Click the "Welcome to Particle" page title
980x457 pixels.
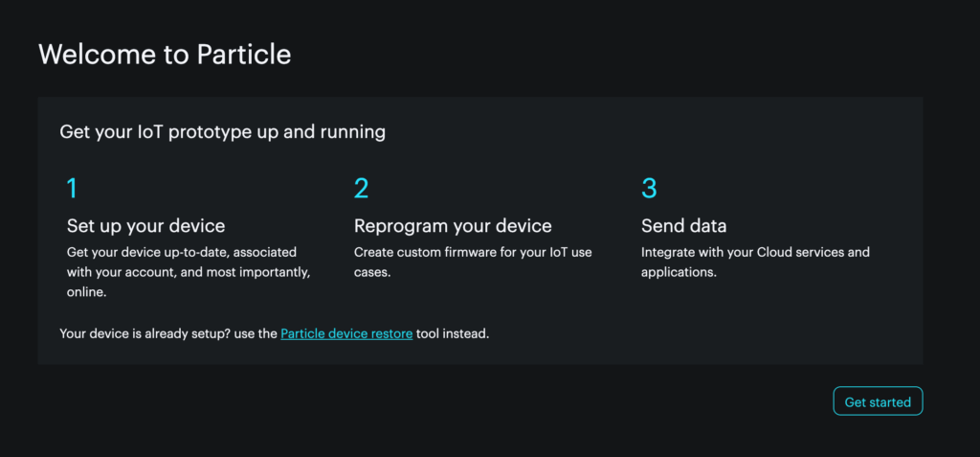pyautogui.click(x=165, y=54)
